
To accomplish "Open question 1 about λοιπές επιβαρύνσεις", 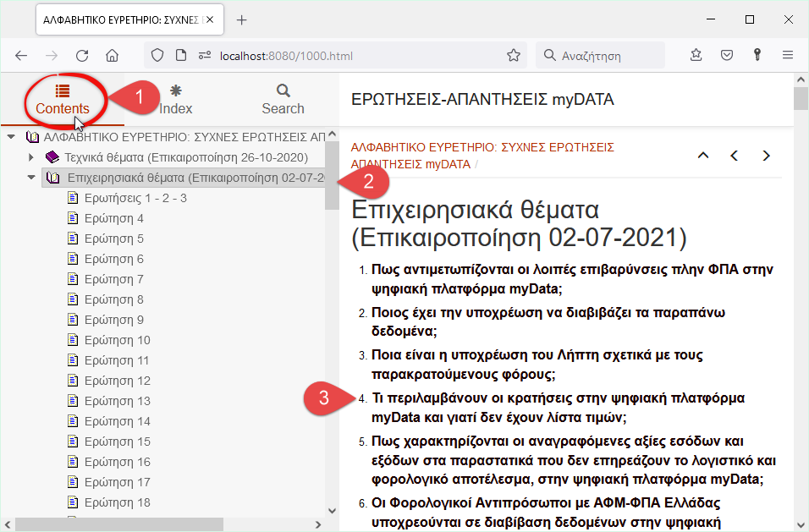I will pos(572,279).
